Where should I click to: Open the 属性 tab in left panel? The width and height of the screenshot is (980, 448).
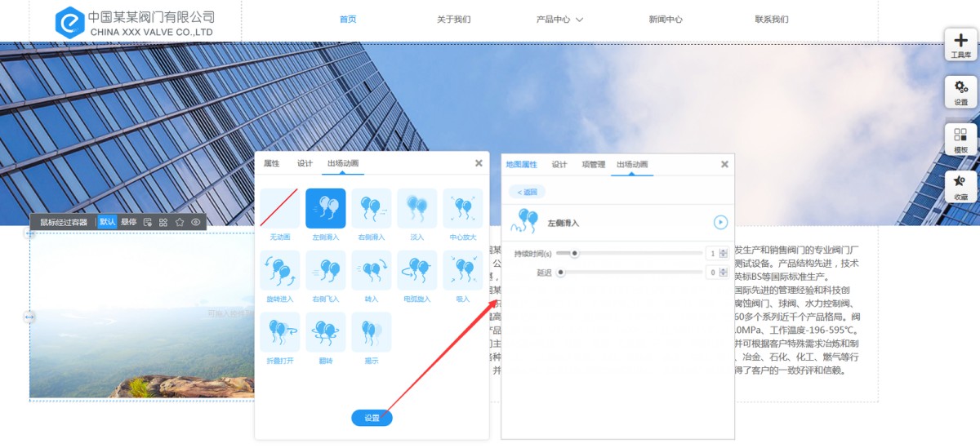click(x=271, y=163)
